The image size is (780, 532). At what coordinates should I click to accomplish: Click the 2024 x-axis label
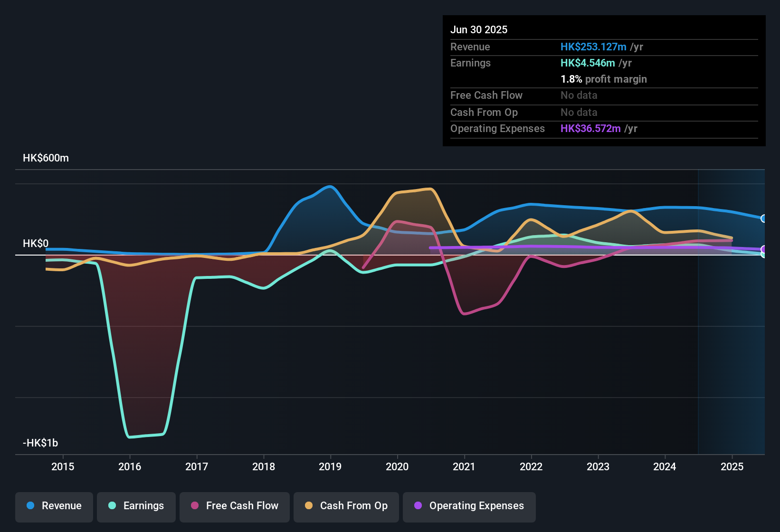pyautogui.click(x=665, y=466)
